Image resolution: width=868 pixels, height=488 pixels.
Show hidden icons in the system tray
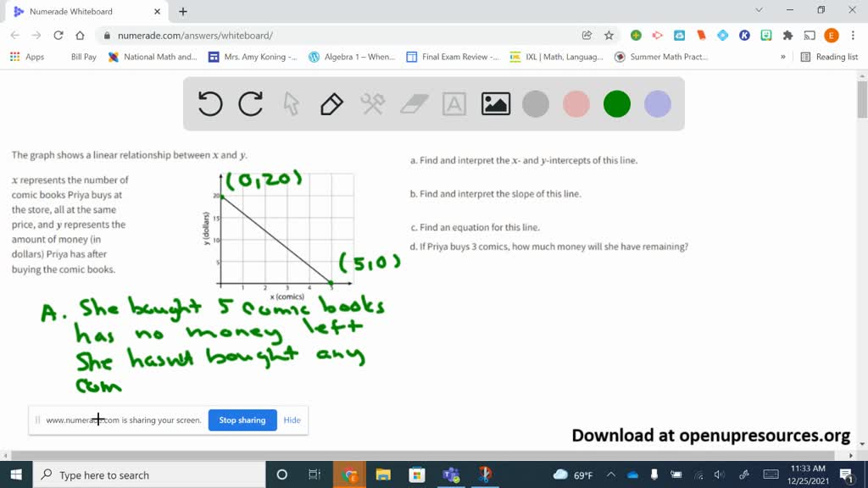pos(611,475)
